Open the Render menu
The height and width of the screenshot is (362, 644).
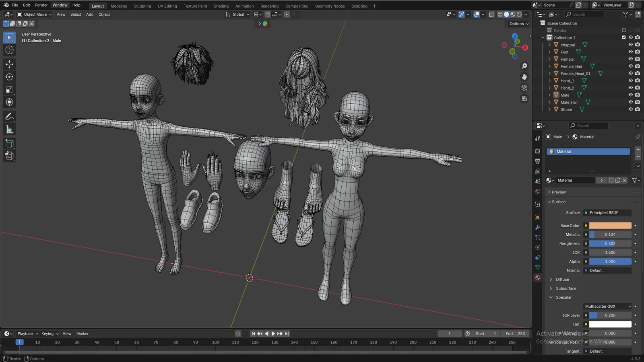click(41, 5)
